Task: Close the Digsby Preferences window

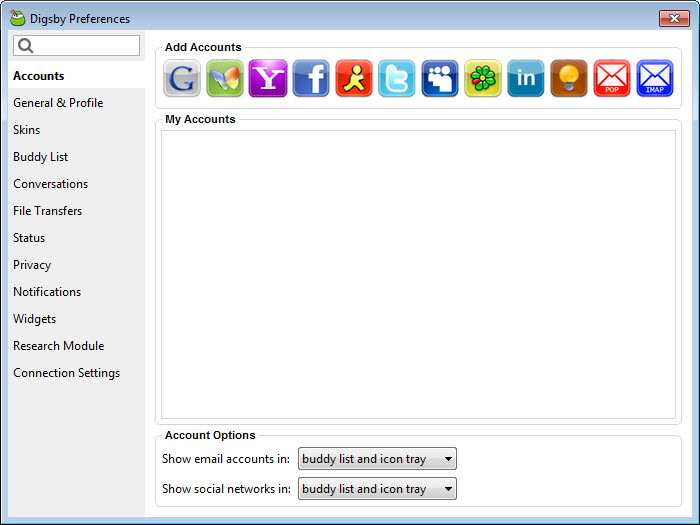Action: point(674,18)
